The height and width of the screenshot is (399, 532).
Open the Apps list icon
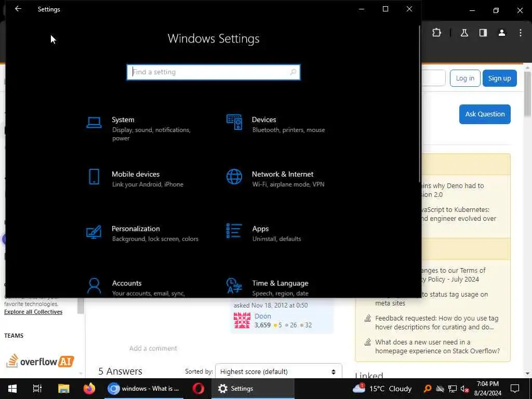click(234, 231)
